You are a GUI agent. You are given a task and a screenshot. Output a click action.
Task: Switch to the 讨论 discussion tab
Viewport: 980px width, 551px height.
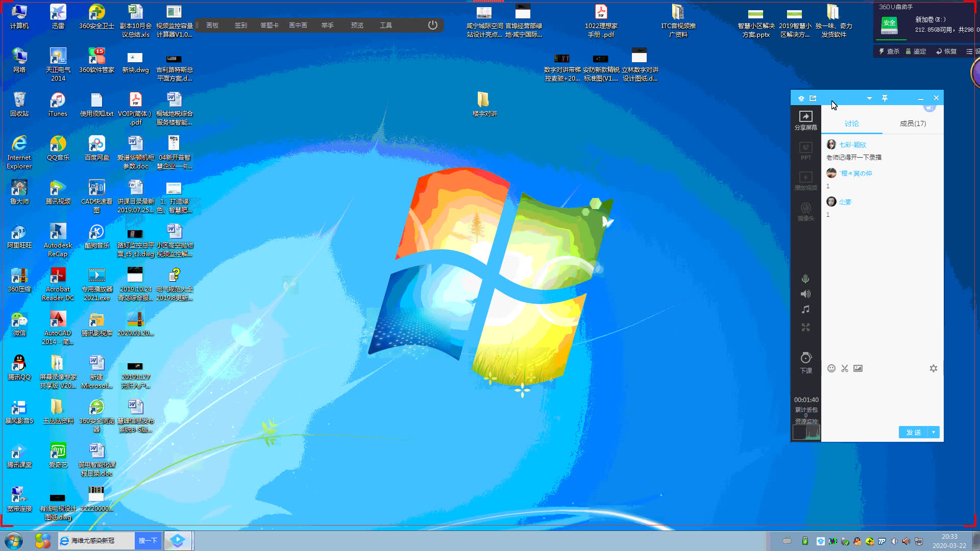(851, 123)
